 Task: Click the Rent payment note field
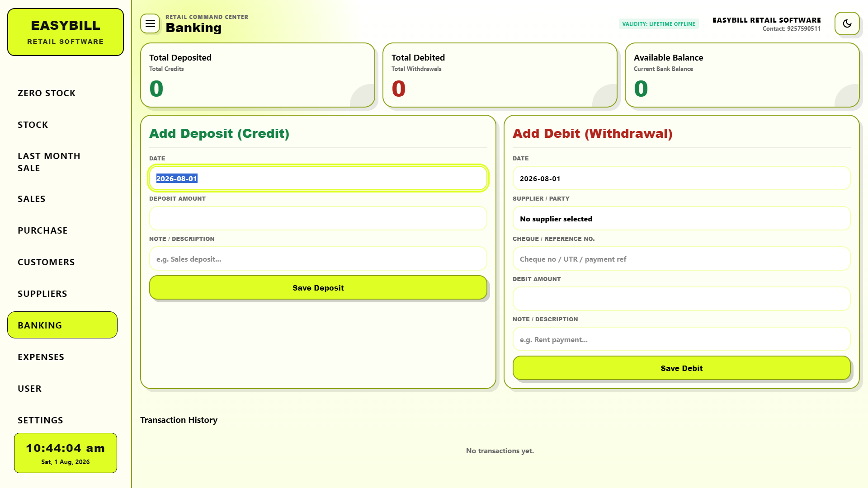682,339
